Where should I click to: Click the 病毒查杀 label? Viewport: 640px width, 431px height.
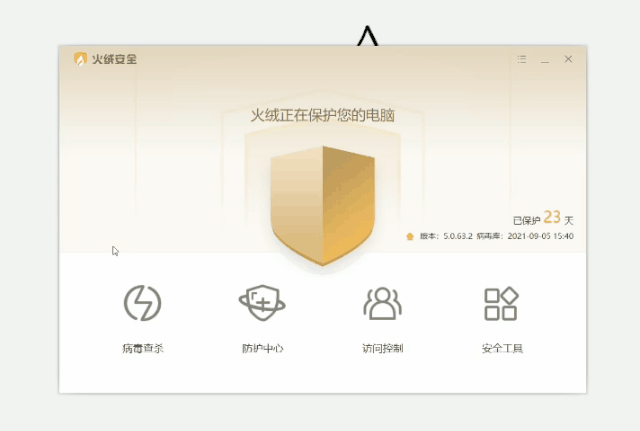[142, 348]
